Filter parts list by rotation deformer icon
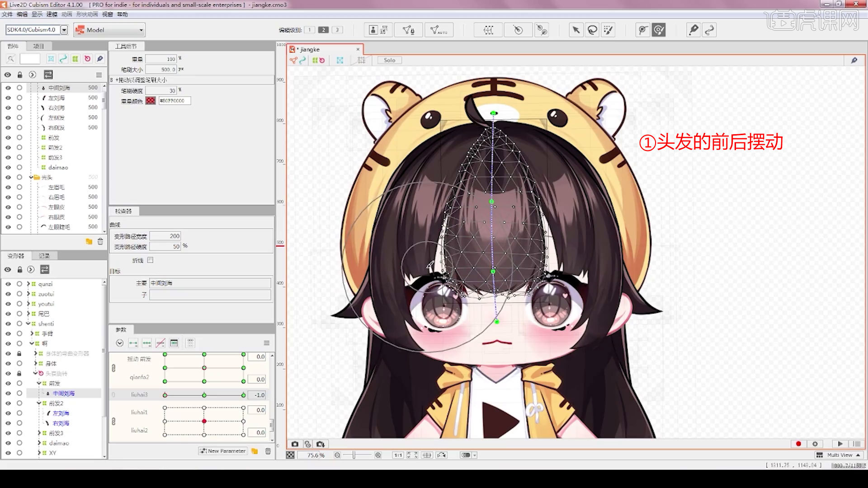The image size is (868, 488). point(87,59)
